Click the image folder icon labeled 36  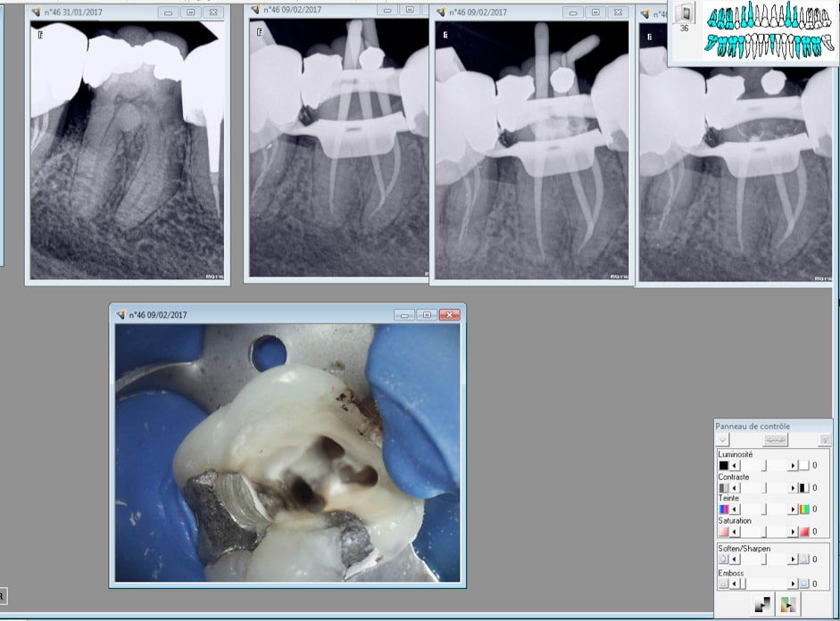click(684, 14)
